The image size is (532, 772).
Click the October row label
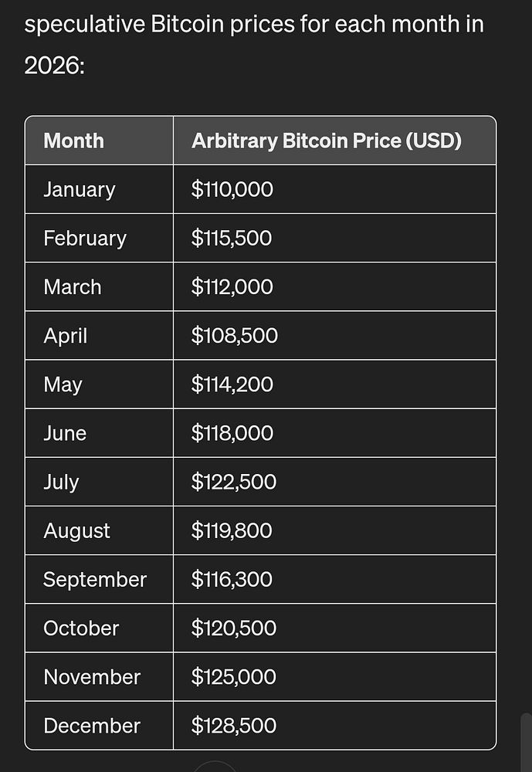click(x=81, y=628)
